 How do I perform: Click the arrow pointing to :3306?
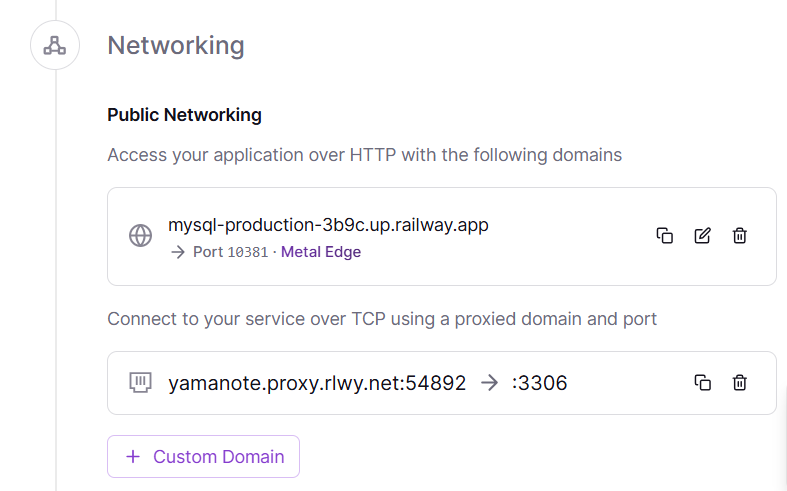[x=489, y=382]
